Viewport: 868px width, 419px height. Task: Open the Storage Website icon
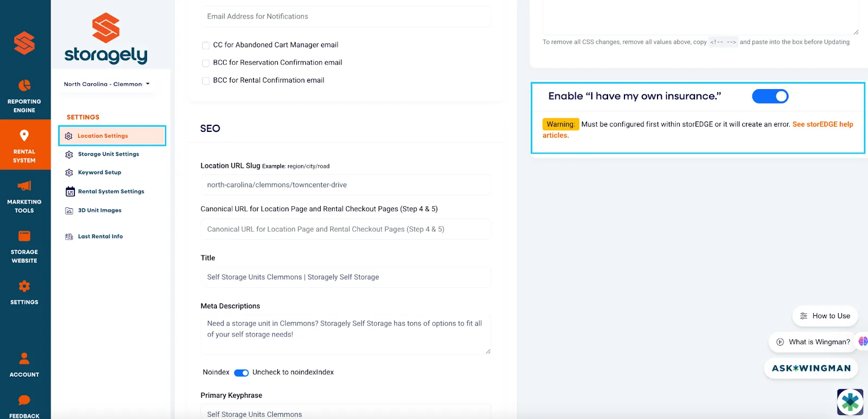coord(24,236)
